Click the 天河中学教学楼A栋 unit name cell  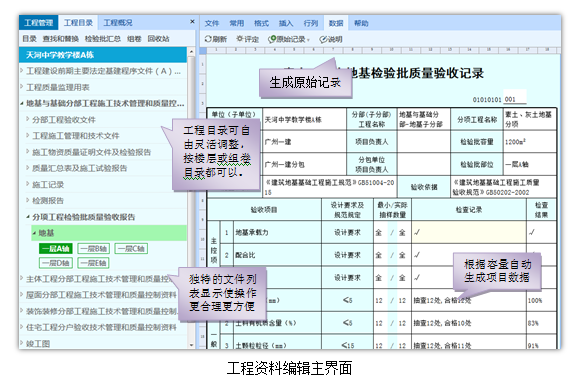pos(305,119)
